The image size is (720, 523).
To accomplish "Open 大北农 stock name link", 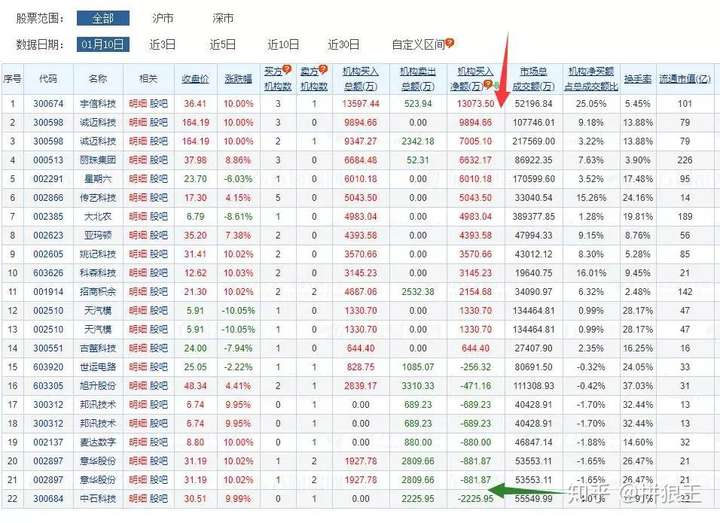I will pyautogui.click(x=98, y=217).
